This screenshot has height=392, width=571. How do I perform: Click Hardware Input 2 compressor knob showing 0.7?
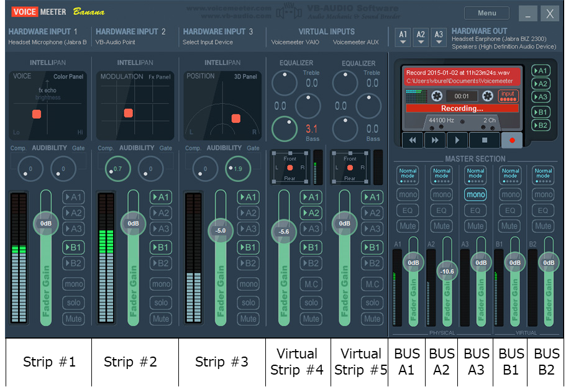click(x=118, y=169)
